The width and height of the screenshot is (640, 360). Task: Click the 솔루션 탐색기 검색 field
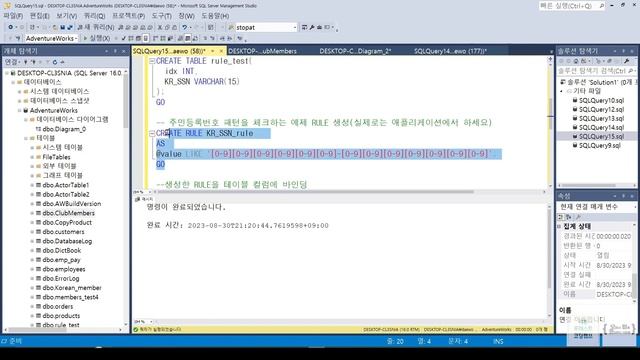(x=596, y=71)
